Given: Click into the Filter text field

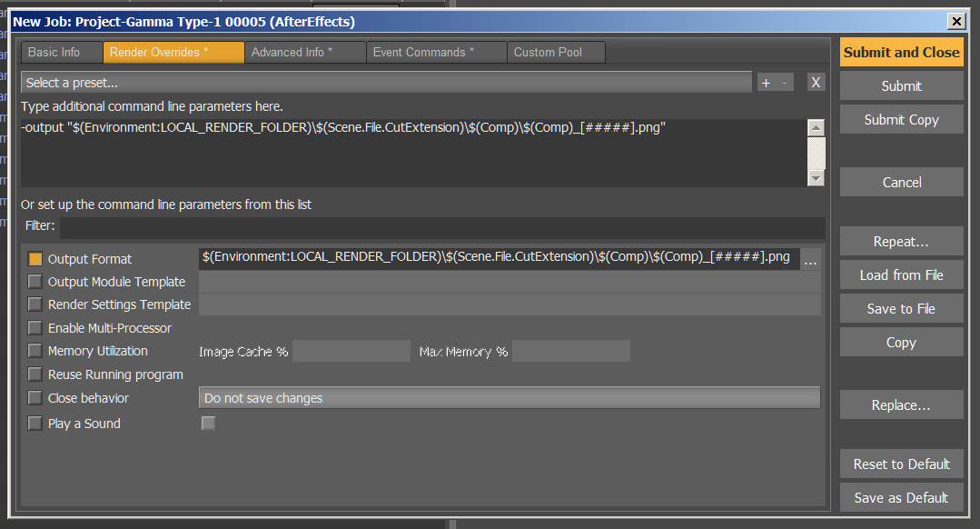Looking at the screenshot, I should [441, 227].
